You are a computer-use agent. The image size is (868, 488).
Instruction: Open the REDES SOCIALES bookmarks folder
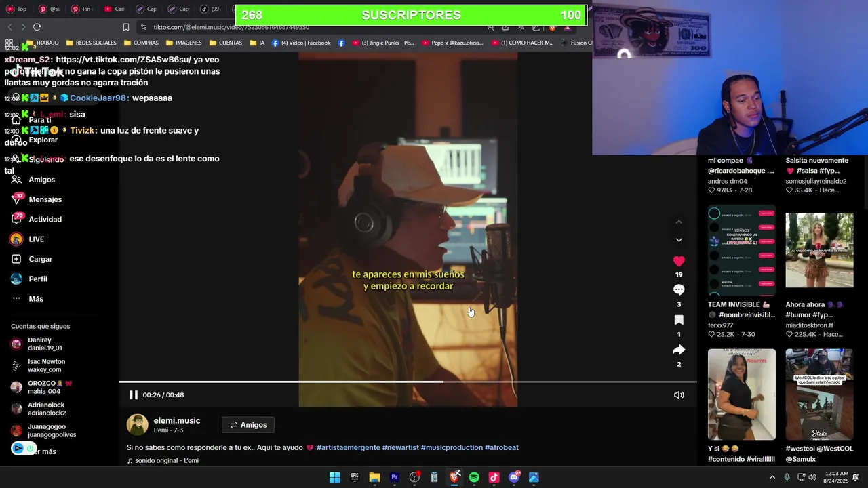(x=91, y=43)
